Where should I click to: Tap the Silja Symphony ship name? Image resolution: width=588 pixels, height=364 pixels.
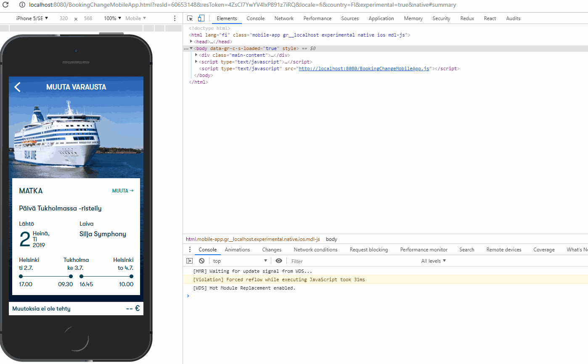pos(103,234)
